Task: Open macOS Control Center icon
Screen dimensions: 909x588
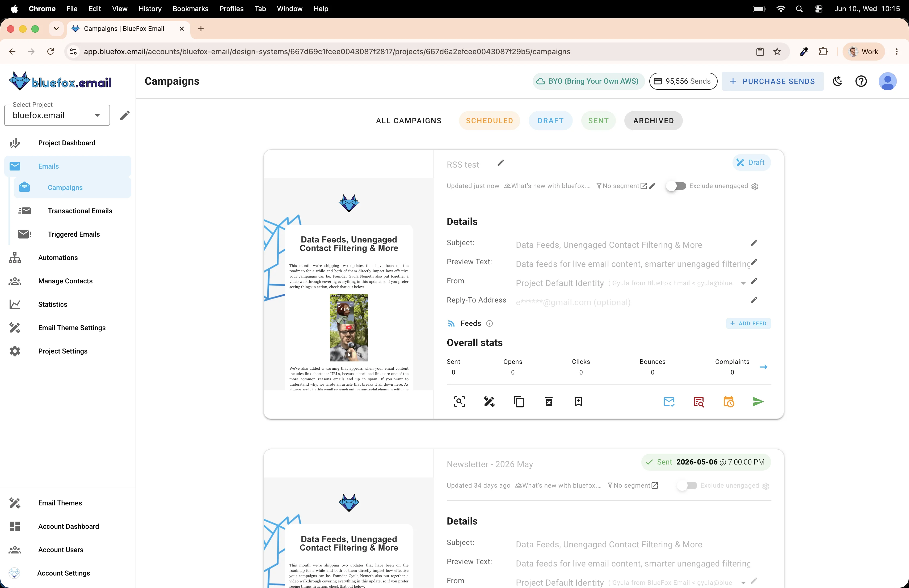Action: point(818,9)
